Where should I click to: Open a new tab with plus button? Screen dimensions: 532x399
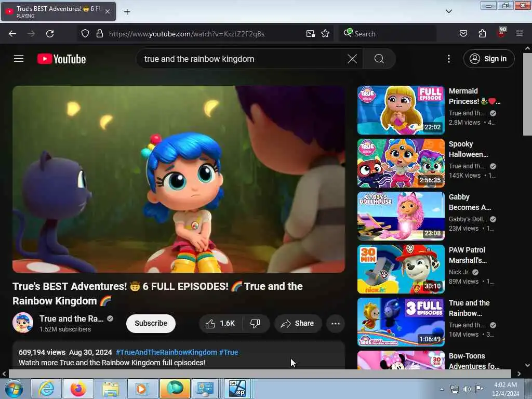tap(127, 12)
